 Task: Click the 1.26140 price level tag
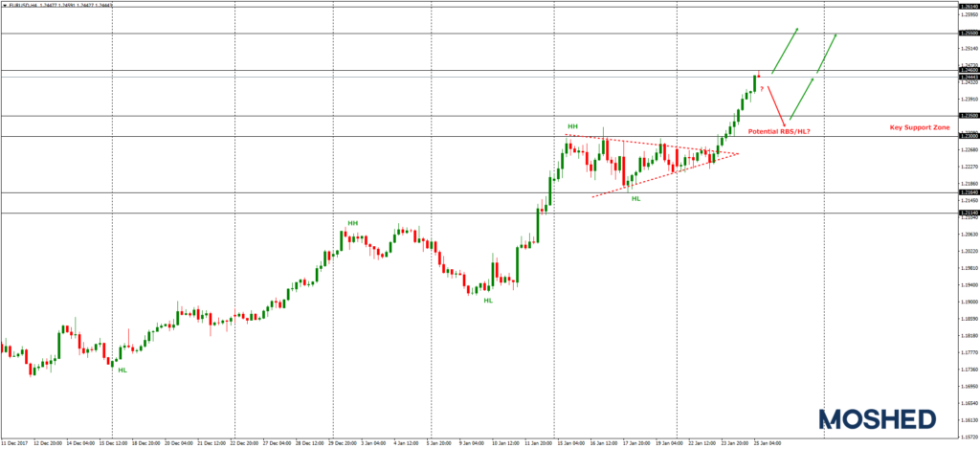point(968,6)
